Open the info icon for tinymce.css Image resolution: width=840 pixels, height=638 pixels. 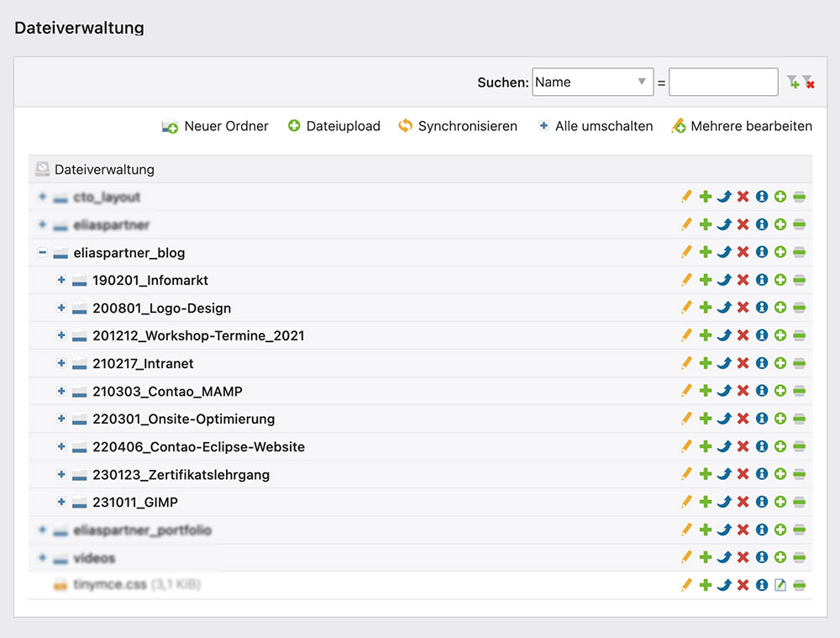[x=762, y=585]
